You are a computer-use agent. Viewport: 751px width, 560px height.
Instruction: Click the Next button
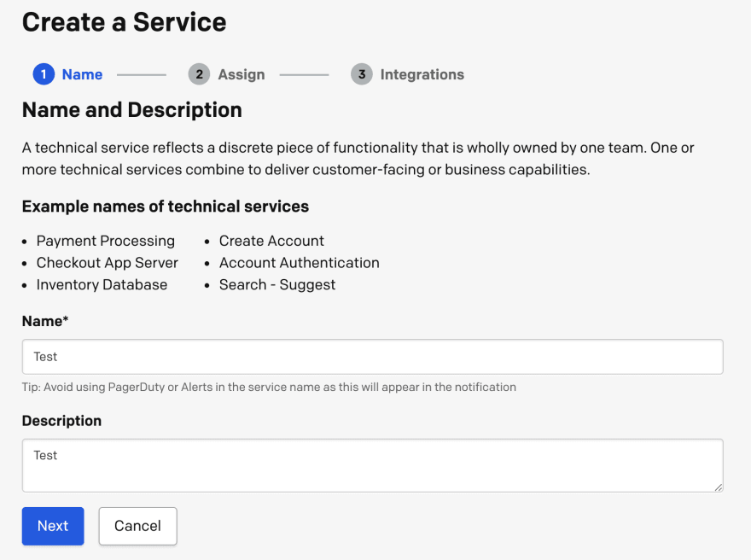click(x=53, y=526)
